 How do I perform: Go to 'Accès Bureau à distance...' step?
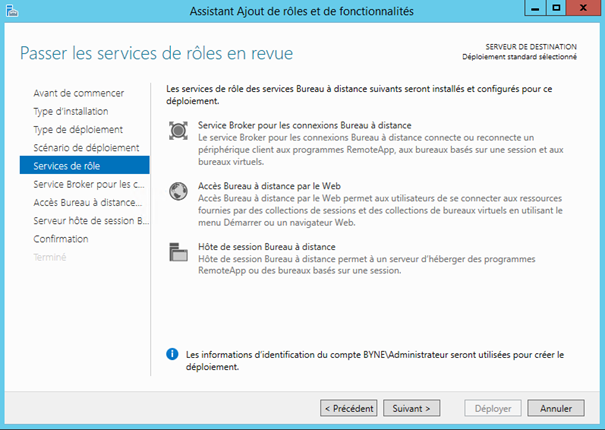click(90, 202)
